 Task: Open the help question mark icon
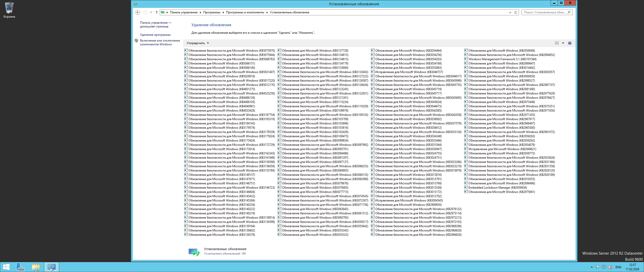570,43
